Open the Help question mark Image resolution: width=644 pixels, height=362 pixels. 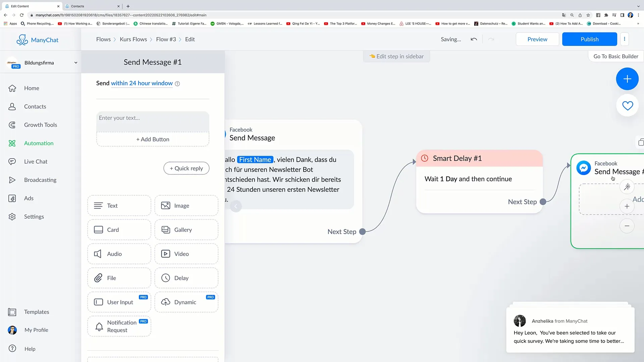click(12, 349)
